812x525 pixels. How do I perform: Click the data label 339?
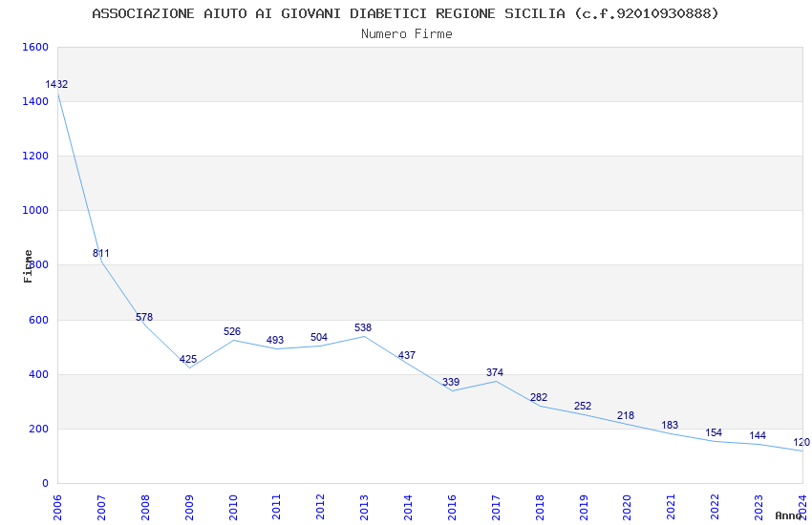point(451,382)
